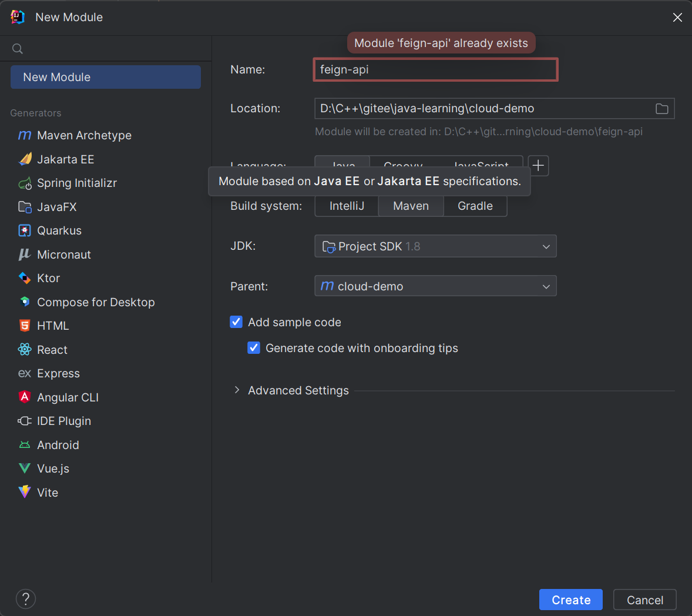Click the Vue.js logo icon

pyautogui.click(x=25, y=468)
